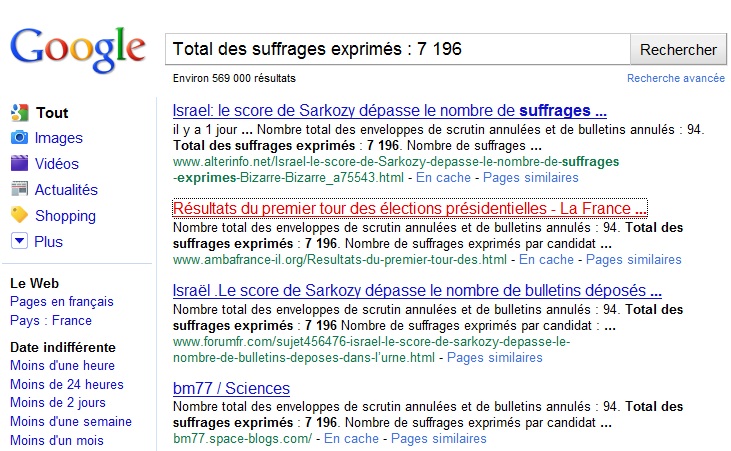The width and height of the screenshot is (731, 451).
Task: Click the Environ 569 000 résultats text
Action: click(x=234, y=78)
